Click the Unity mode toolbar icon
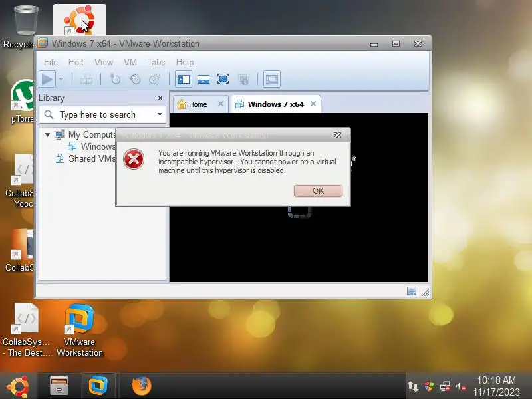Image resolution: width=532 pixels, height=399 pixels. click(243, 80)
